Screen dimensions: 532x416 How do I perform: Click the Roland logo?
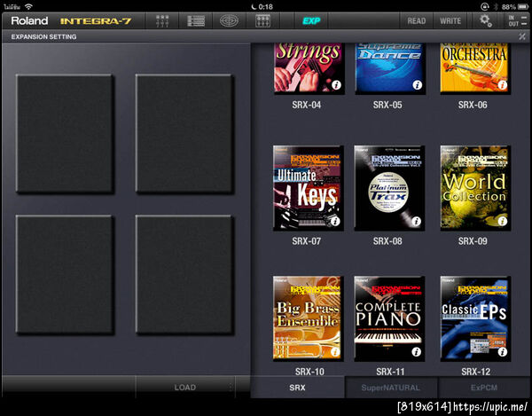29,20
